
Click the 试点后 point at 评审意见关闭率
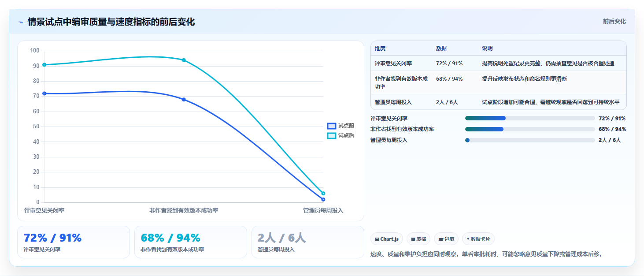tap(44, 65)
